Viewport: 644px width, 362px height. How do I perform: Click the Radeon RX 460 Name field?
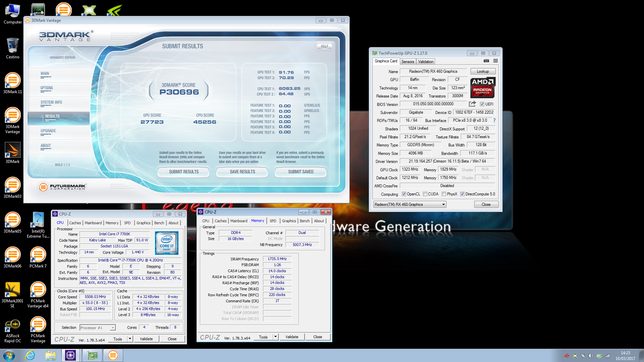[x=433, y=71]
